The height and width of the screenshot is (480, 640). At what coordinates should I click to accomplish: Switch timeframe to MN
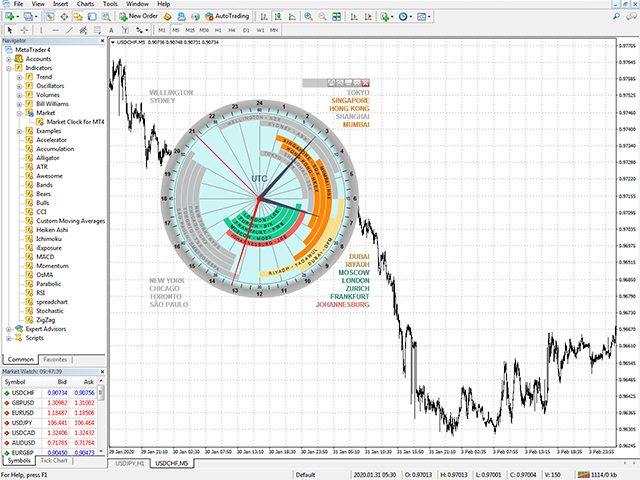click(274, 30)
